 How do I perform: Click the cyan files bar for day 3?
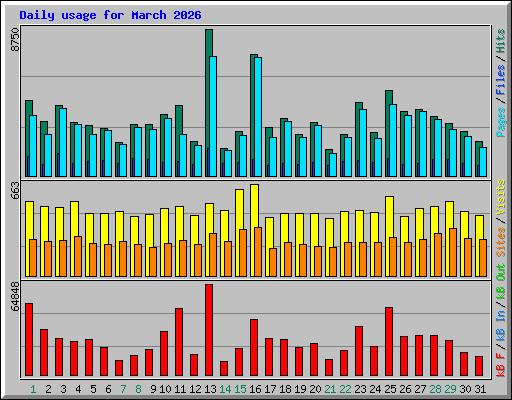[63, 142]
